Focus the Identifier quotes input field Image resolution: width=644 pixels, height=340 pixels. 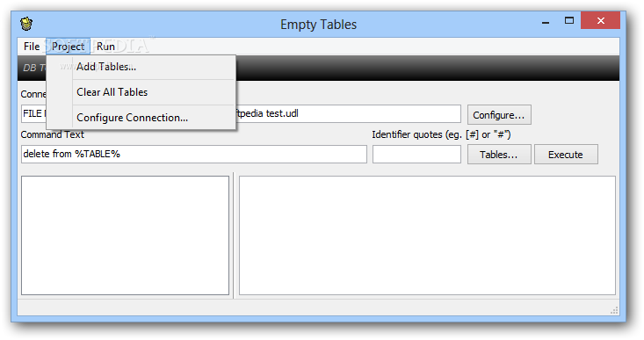416,154
